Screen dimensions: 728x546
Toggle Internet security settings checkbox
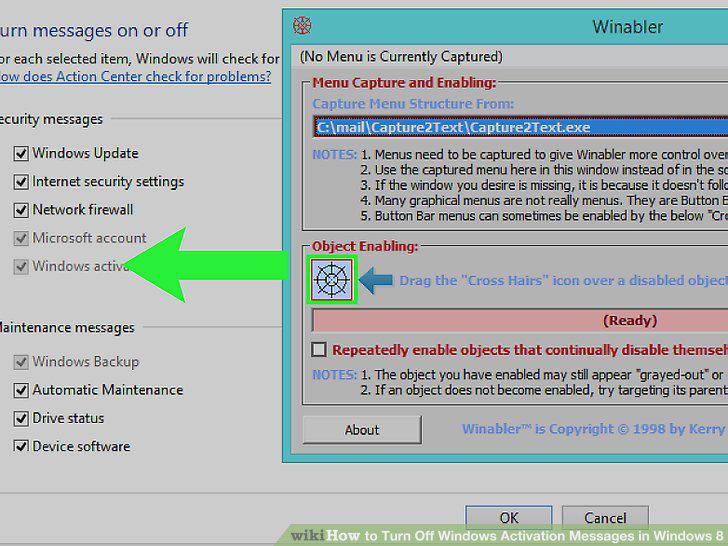[21, 182]
